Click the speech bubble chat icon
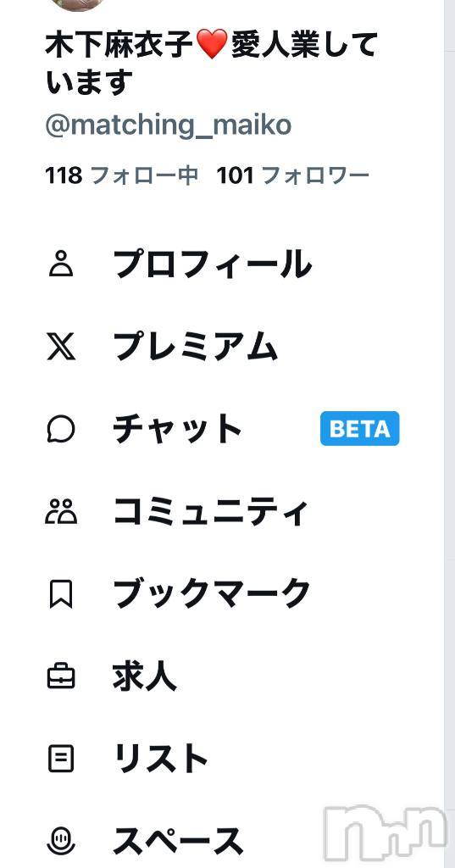 point(61,429)
